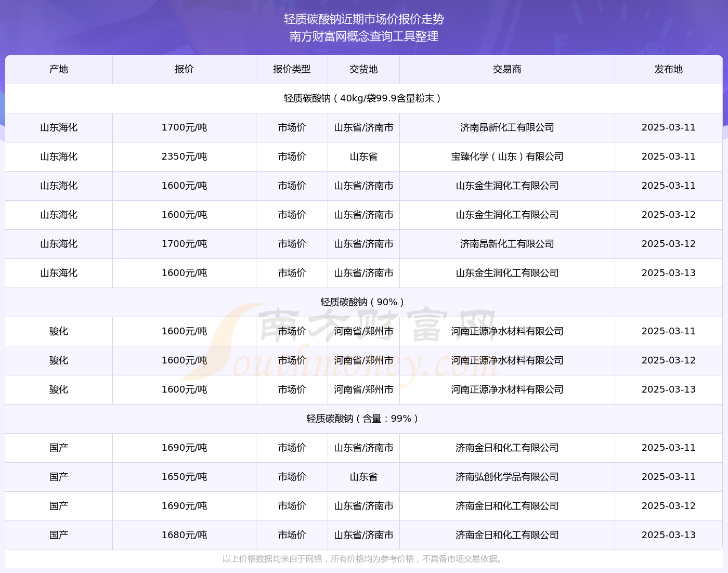Click the 发布地 column header
This screenshot has width=728, height=573.
[x=669, y=69]
